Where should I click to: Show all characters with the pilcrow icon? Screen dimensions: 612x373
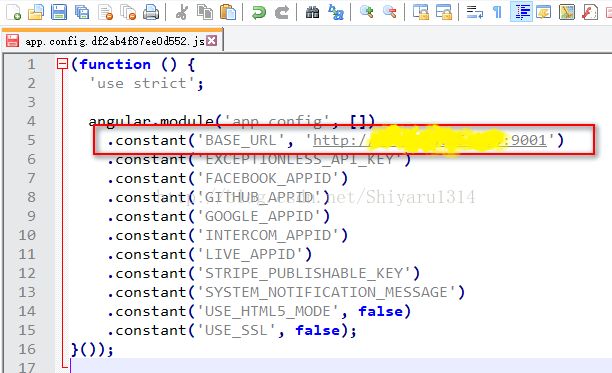tap(497, 12)
